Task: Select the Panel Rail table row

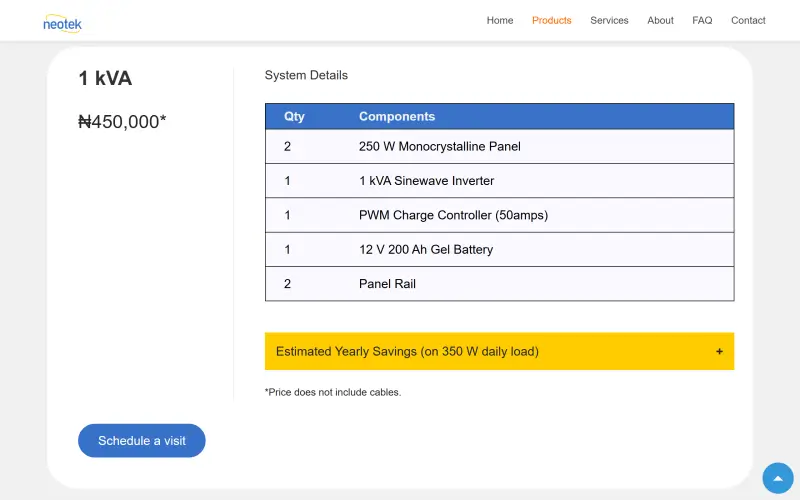Action: (x=499, y=284)
